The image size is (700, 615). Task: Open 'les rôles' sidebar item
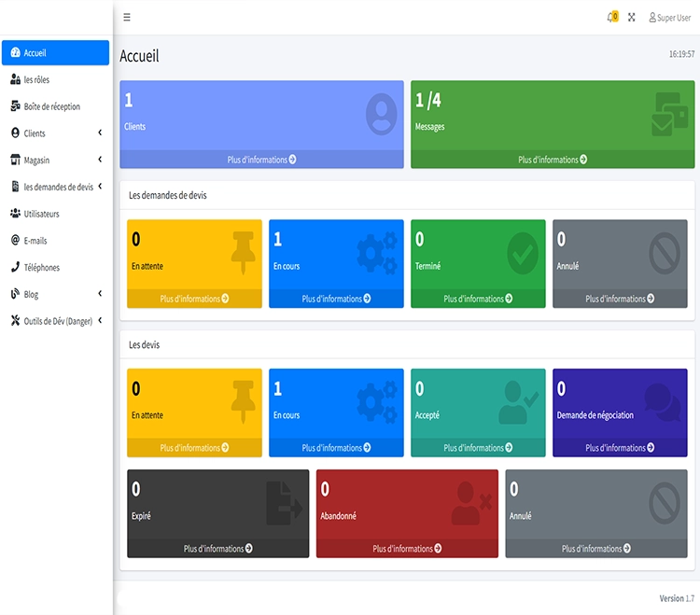click(55, 79)
